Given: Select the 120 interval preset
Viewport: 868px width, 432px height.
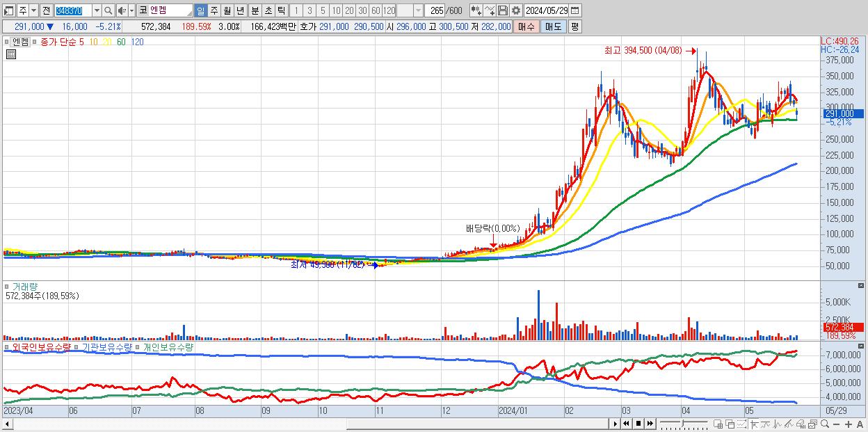Looking at the screenshot, I should coord(389,10).
